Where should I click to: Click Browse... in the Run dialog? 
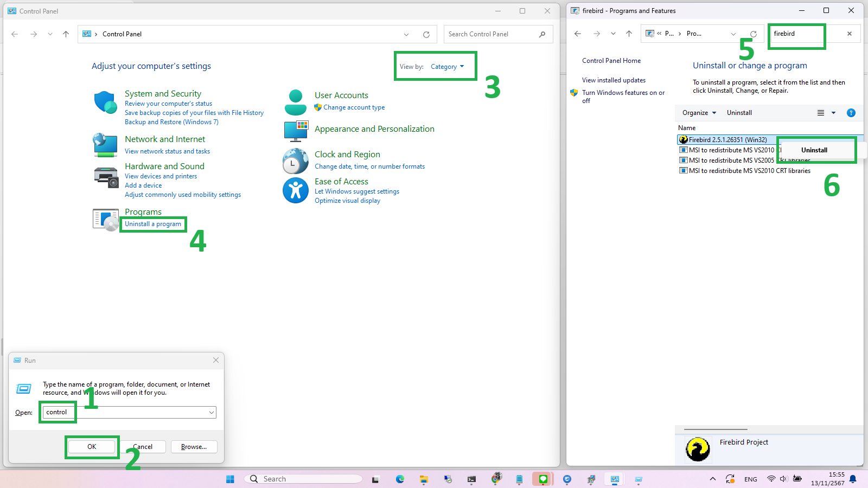coord(194,447)
